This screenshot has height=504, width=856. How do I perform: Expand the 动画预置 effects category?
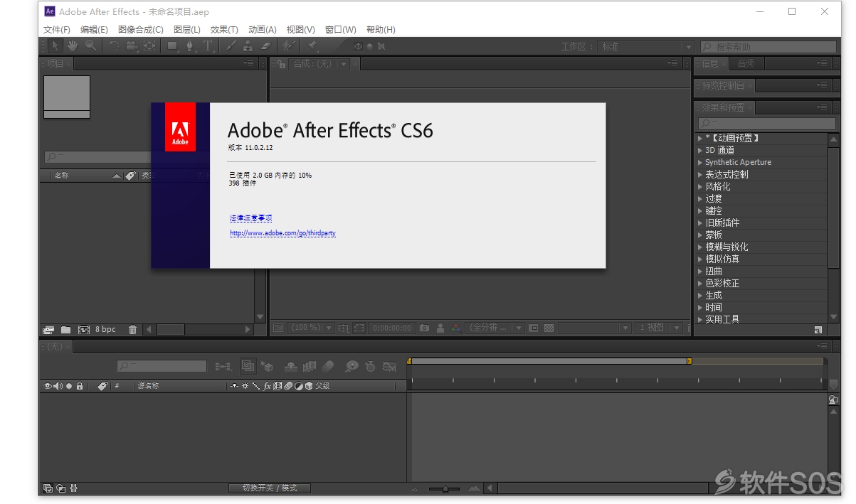(x=700, y=139)
